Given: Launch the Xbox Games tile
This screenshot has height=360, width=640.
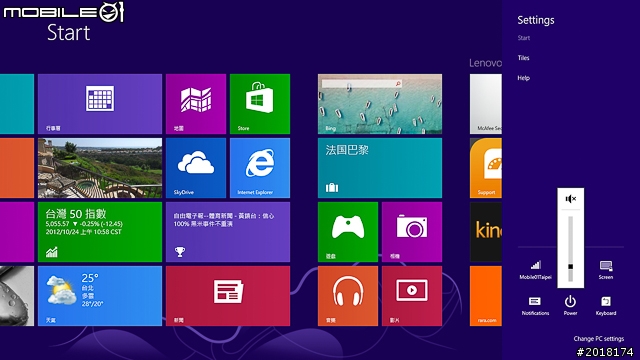Looking at the screenshot, I should click(348, 232).
